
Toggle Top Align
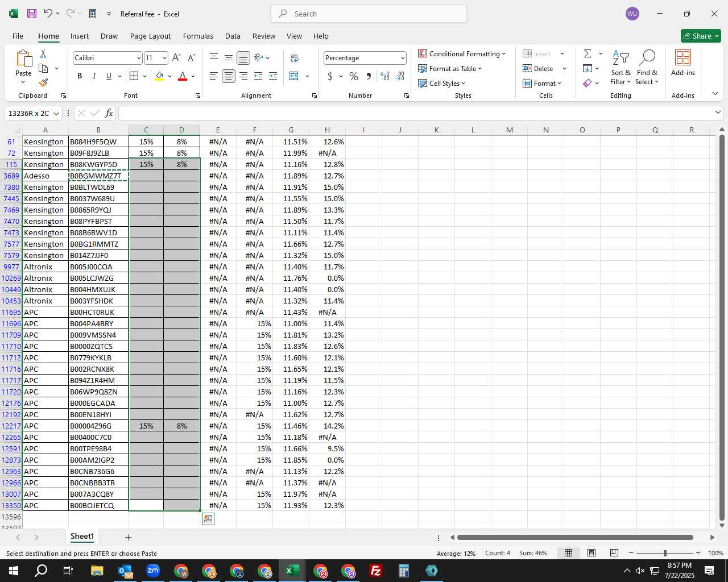coord(214,58)
